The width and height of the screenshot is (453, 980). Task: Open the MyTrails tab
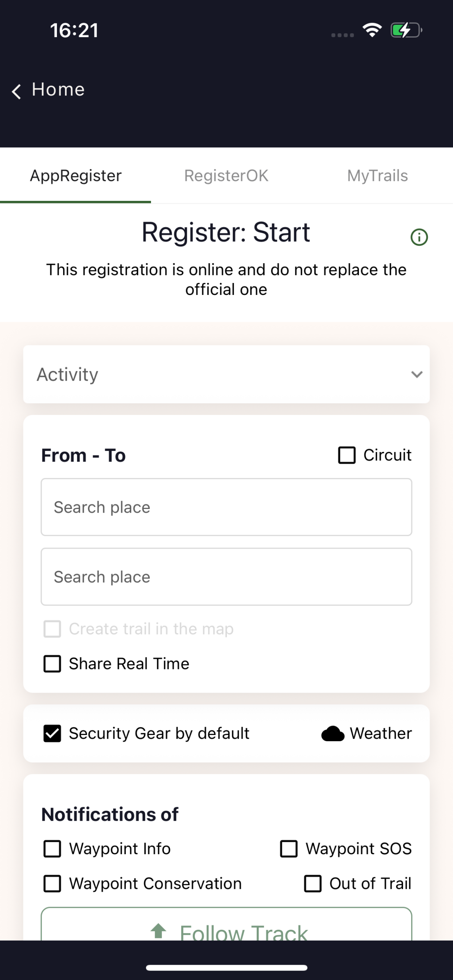click(x=377, y=176)
